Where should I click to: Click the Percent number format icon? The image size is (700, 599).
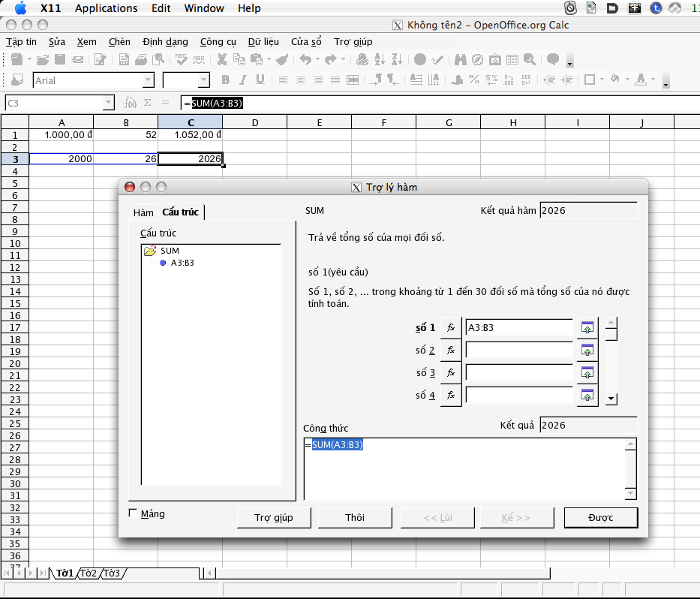tap(474, 80)
